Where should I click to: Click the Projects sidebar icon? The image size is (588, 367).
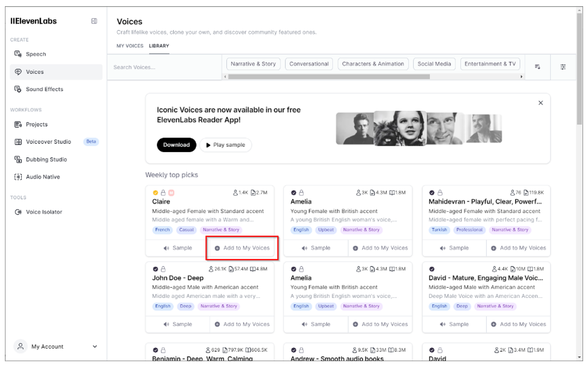[18, 124]
